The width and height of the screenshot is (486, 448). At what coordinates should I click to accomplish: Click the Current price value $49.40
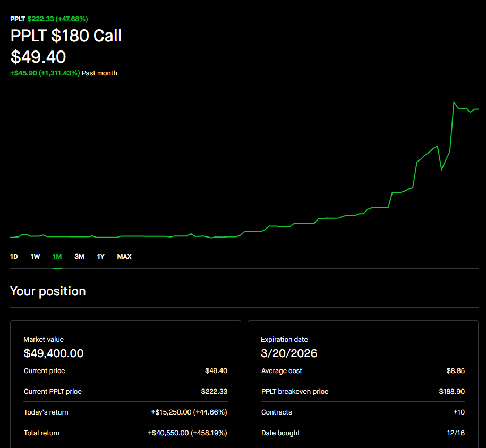click(216, 371)
